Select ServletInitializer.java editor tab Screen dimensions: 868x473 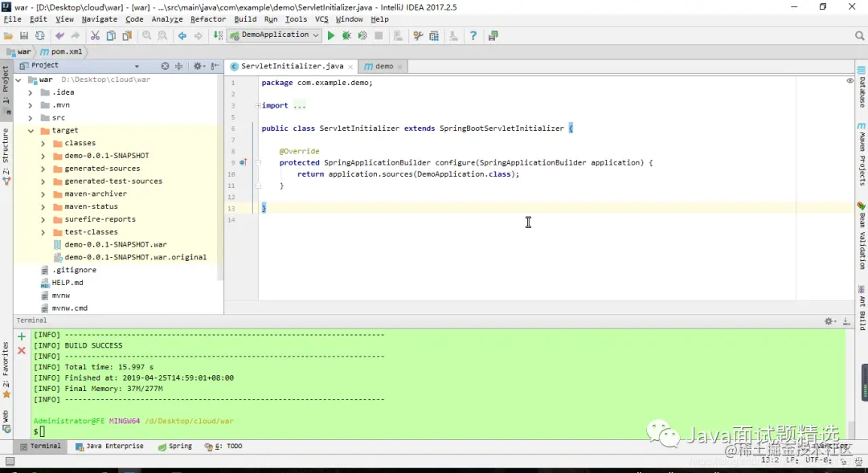292,67
